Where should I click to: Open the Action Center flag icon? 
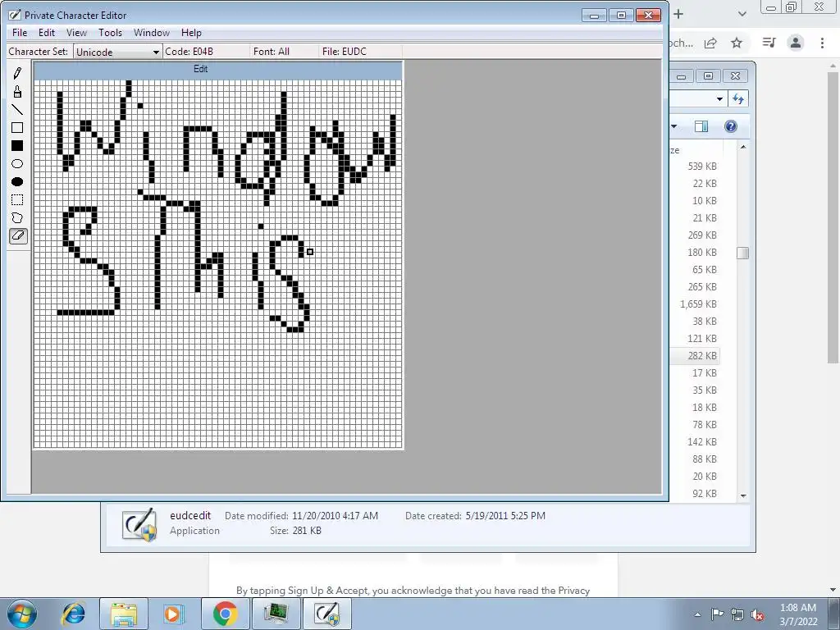(x=717, y=614)
